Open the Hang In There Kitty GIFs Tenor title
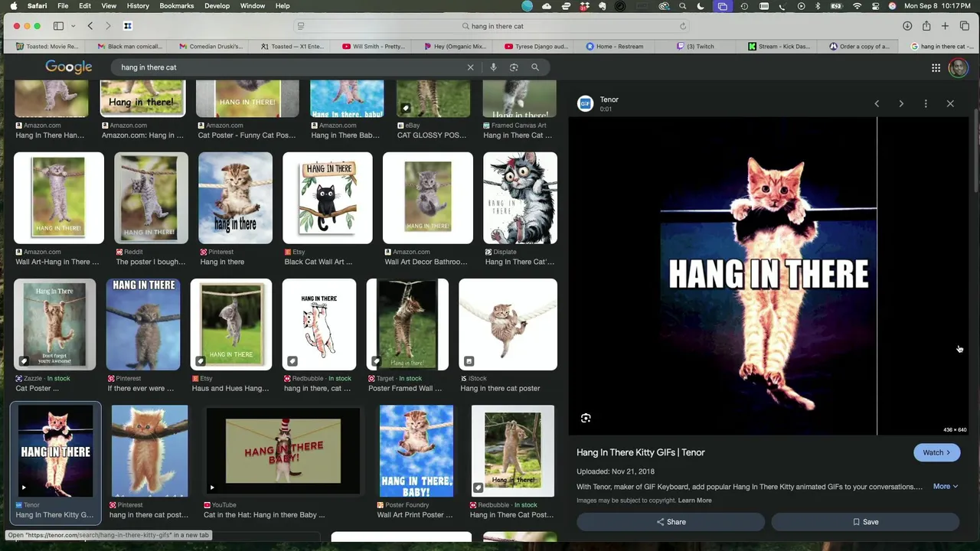 pyautogui.click(x=641, y=452)
